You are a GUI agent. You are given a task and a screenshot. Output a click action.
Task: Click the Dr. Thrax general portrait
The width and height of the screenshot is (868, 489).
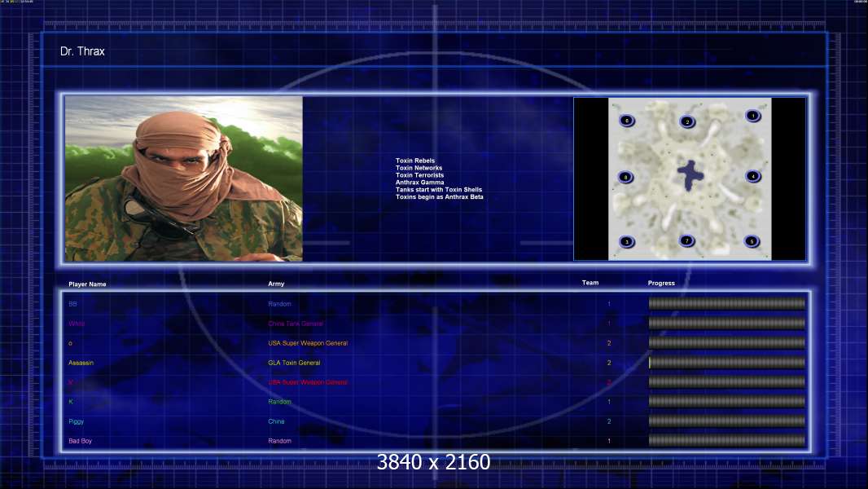coord(184,178)
